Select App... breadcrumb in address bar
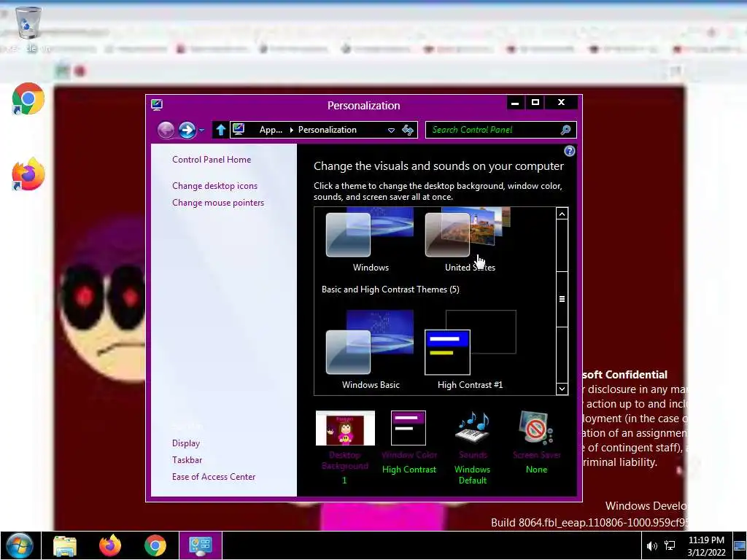The width and height of the screenshot is (747, 560). (271, 130)
